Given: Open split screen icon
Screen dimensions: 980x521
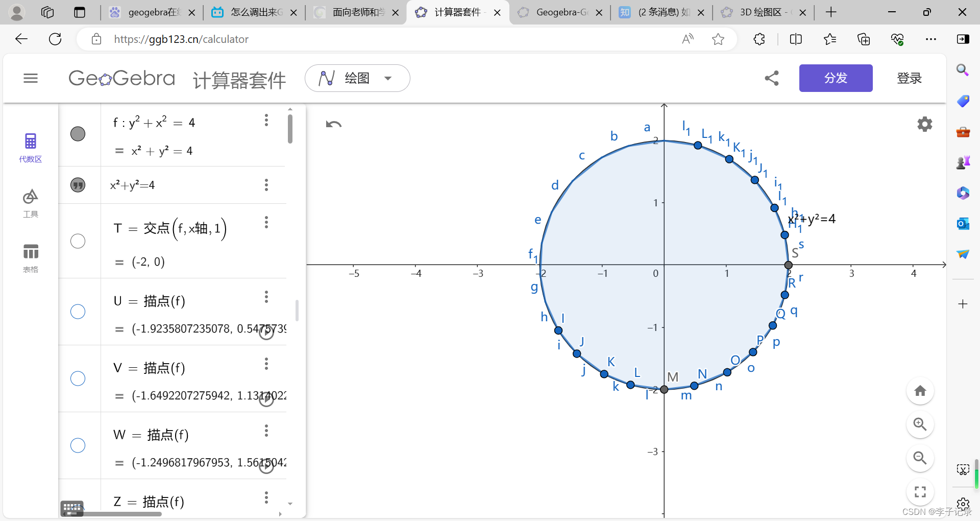Looking at the screenshot, I should coord(796,39).
